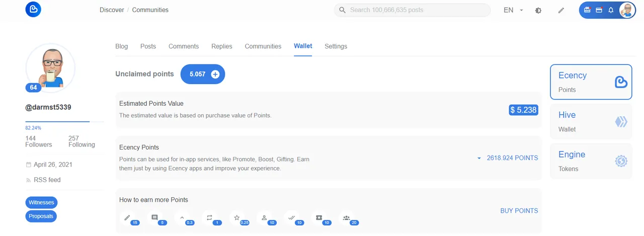Open the Settings tab
This screenshot has width=644, height=236.
tap(336, 46)
